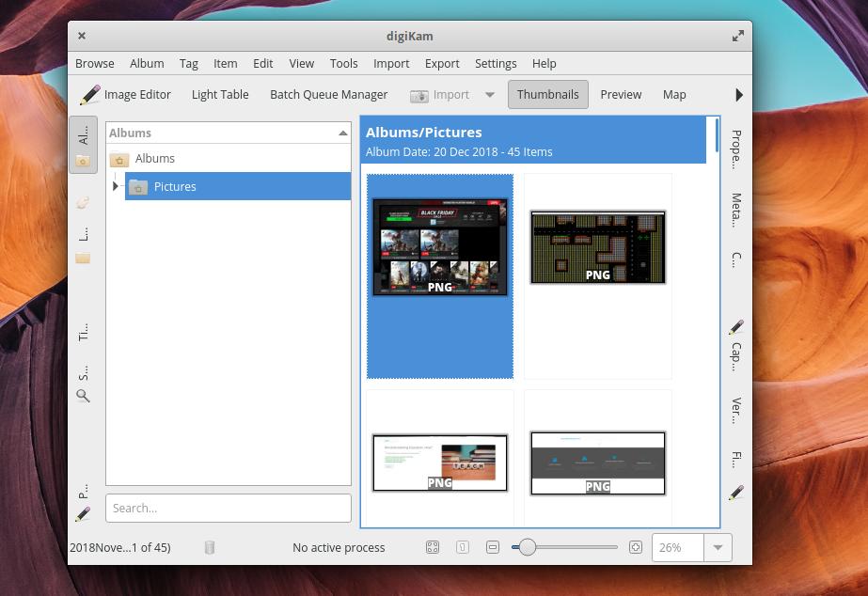Screen dimensions: 868x596
Task: Zoom out using the minus button
Action: (492, 546)
